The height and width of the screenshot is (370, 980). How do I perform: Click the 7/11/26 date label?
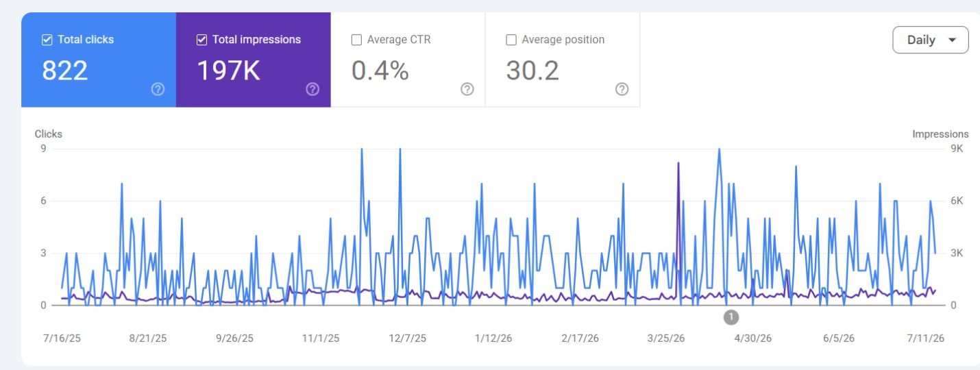coord(925,338)
